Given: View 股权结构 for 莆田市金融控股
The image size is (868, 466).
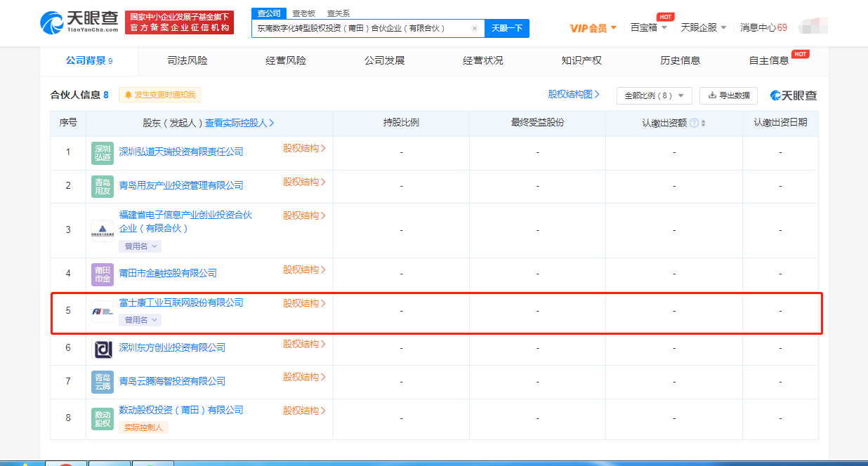Looking at the screenshot, I should coord(305,269).
